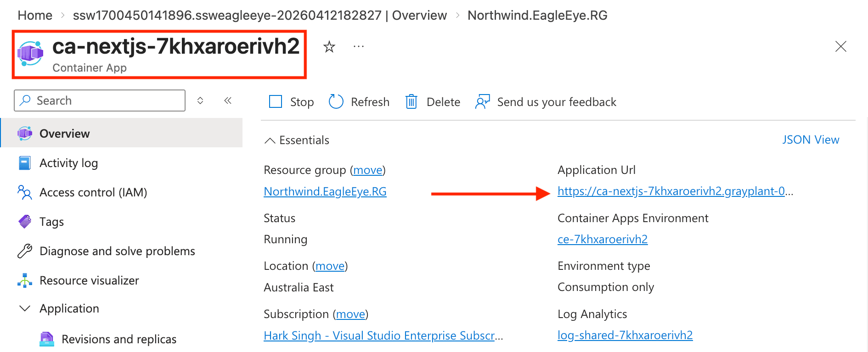Collapse the Essentials section
The image size is (868, 352).
(270, 140)
